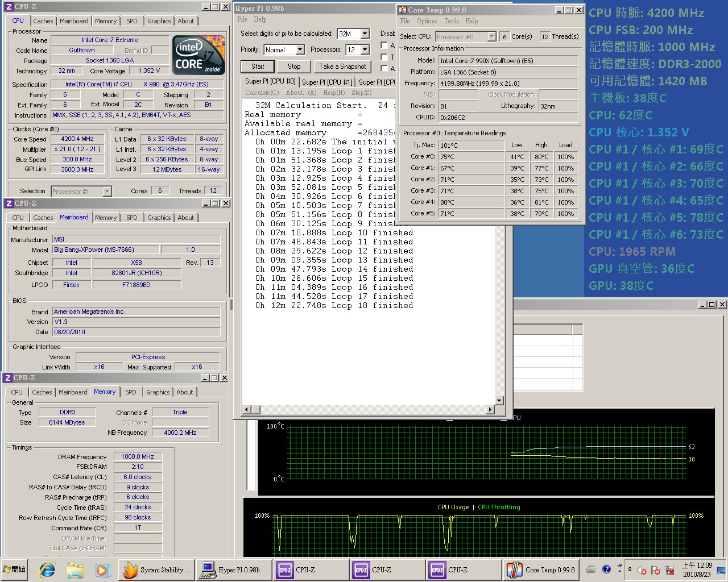Toggle the checkbox beside 'T' in Hyper PI
The height and width of the screenshot is (582, 728).
384,57
